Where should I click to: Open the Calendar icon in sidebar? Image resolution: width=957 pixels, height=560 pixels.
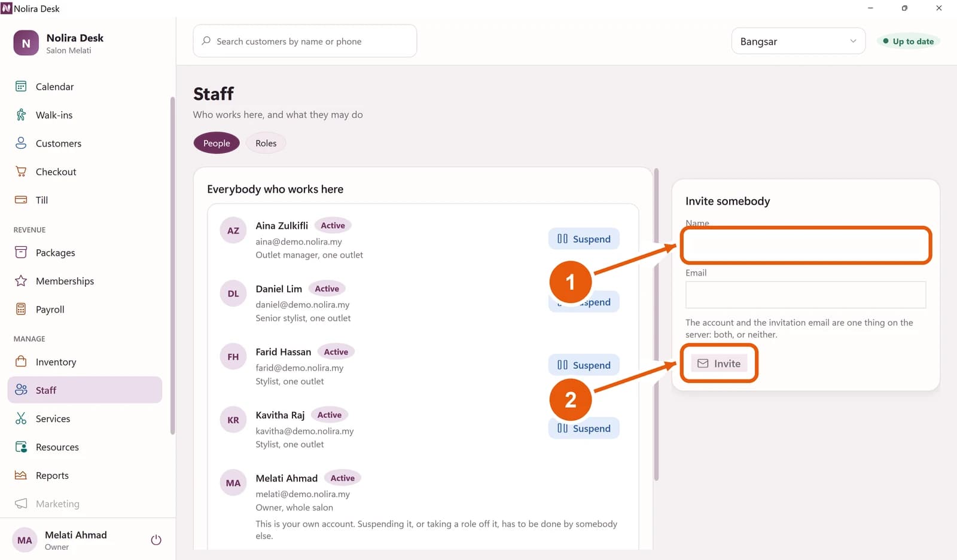[x=21, y=87]
